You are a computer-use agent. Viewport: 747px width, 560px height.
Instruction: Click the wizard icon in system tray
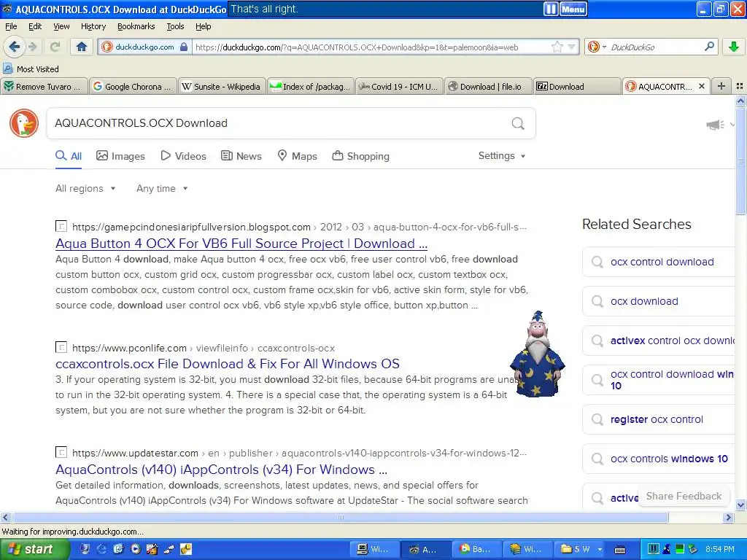click(667, 549)
